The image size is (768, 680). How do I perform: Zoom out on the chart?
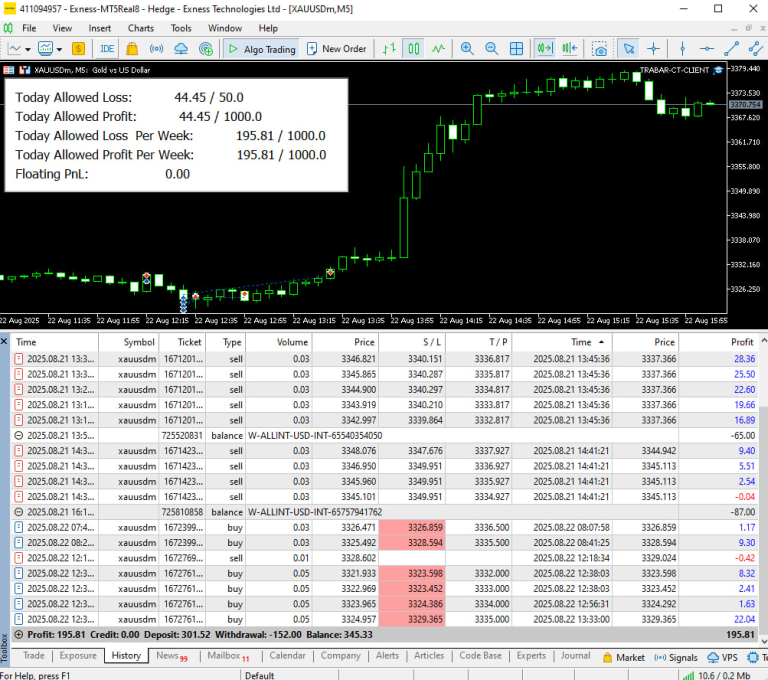click(x=491, y=49)
